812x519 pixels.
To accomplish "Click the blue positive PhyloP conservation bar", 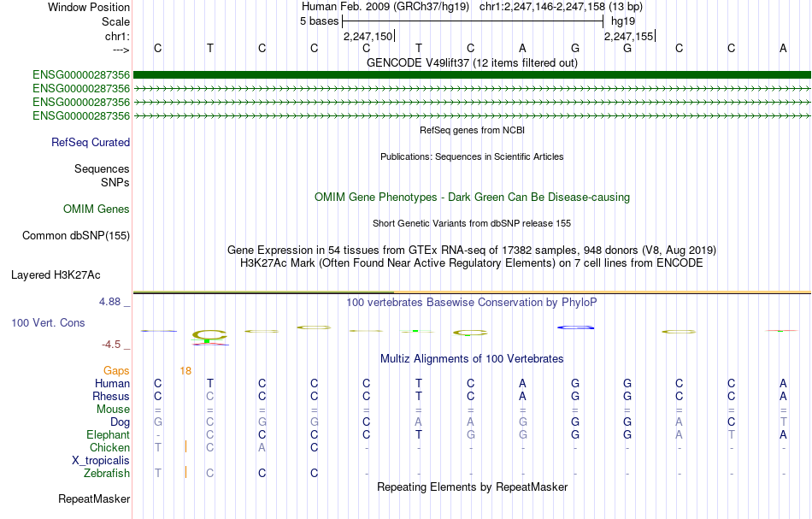I will pos(575,327).
